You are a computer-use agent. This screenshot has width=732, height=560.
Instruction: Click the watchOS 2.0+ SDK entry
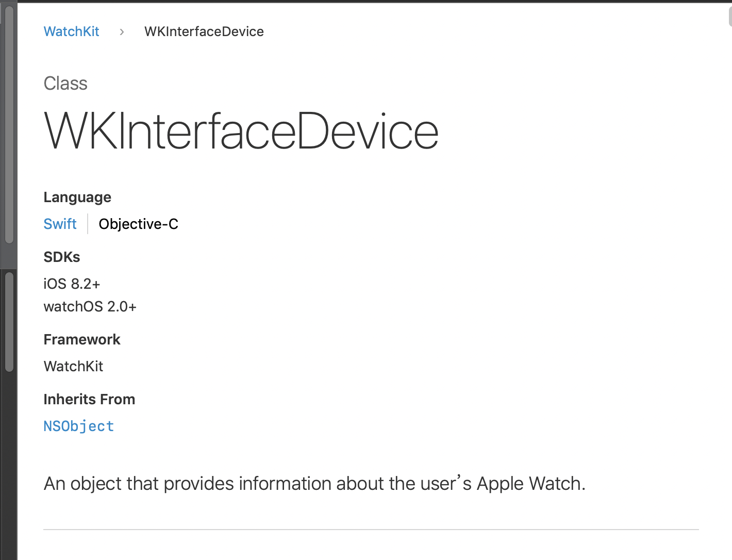[90, 306]
